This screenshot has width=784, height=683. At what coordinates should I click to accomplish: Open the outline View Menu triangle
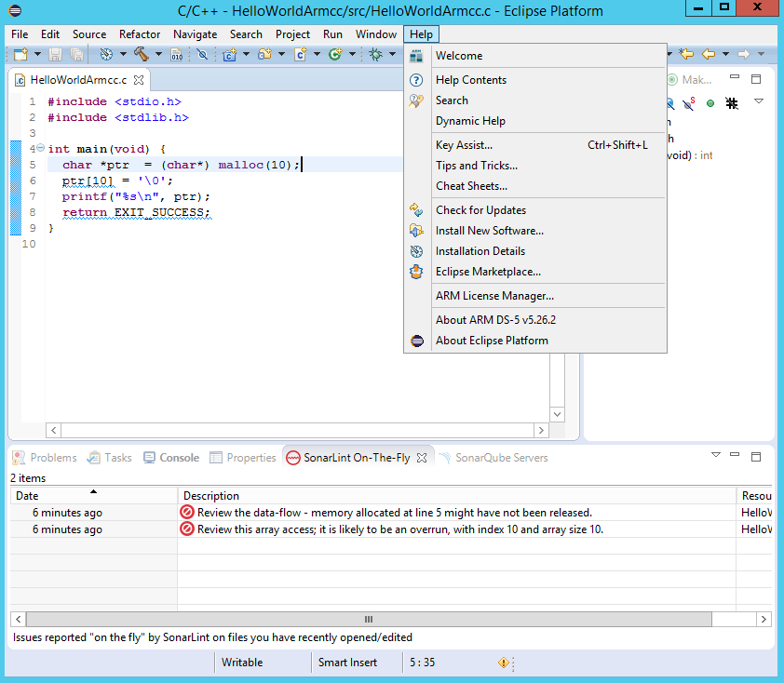758,101
